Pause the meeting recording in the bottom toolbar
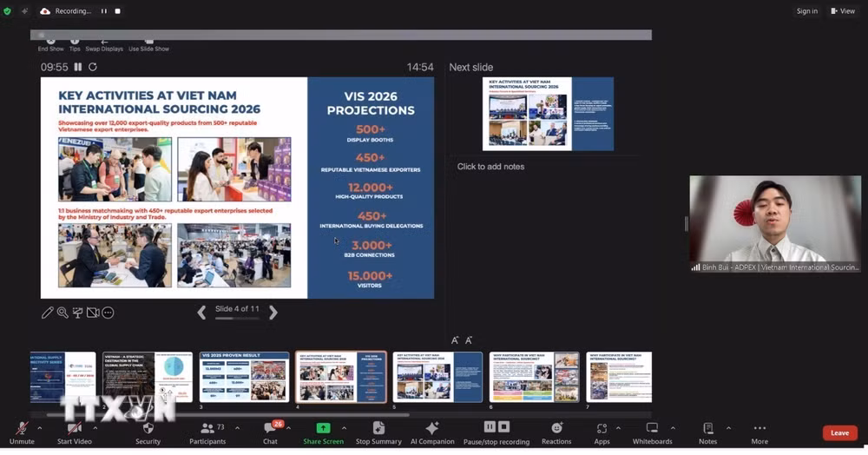Viewport: 868px width, 455px height. (x=490, y=426)
